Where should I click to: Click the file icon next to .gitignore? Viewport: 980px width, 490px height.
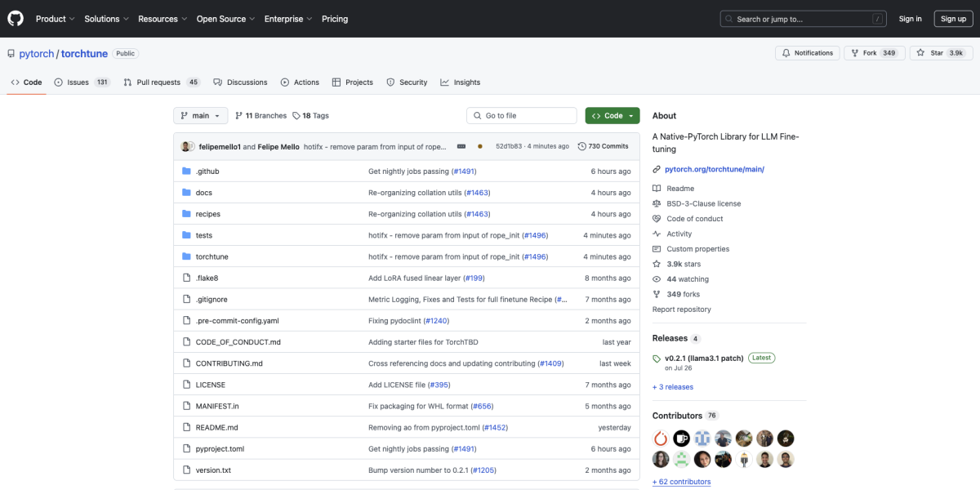click(x=186, y=300)
